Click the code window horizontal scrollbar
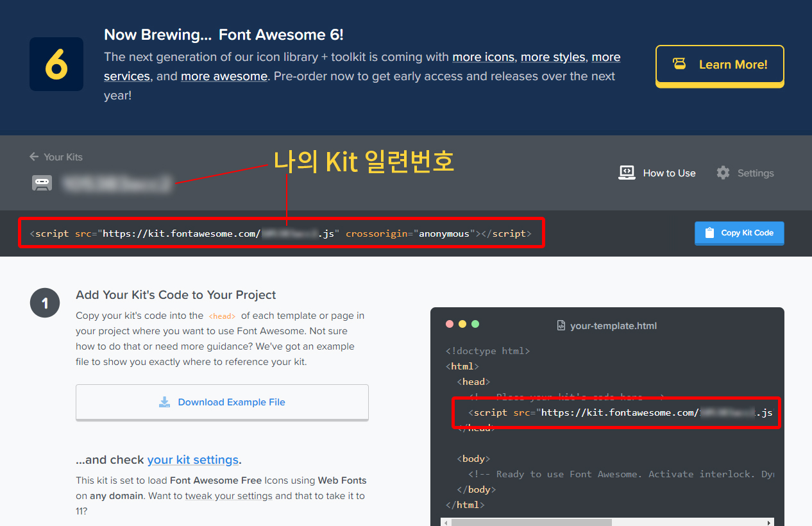812x526 pixels. pyautogui.click(x=607, y=522)
